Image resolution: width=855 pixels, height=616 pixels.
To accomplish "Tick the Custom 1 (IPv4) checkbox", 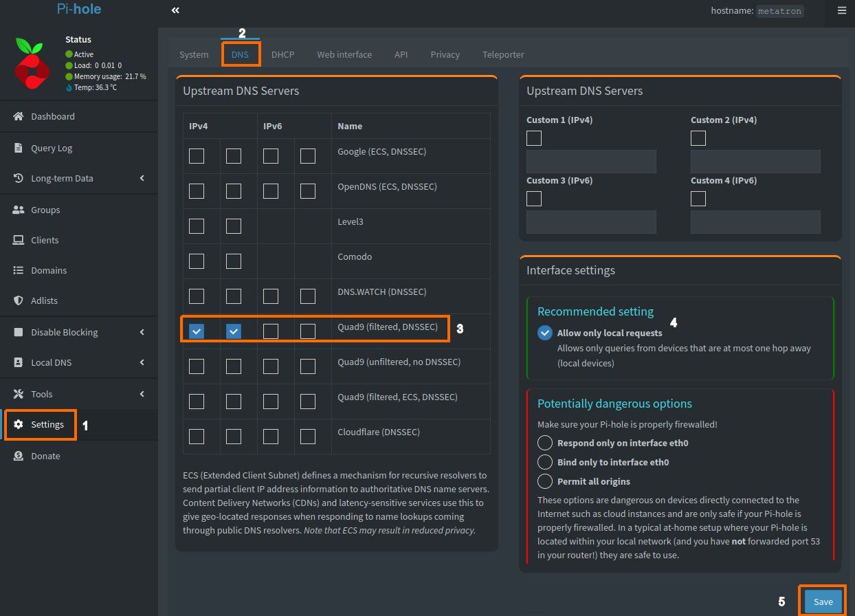I will [x=534, y=138].
